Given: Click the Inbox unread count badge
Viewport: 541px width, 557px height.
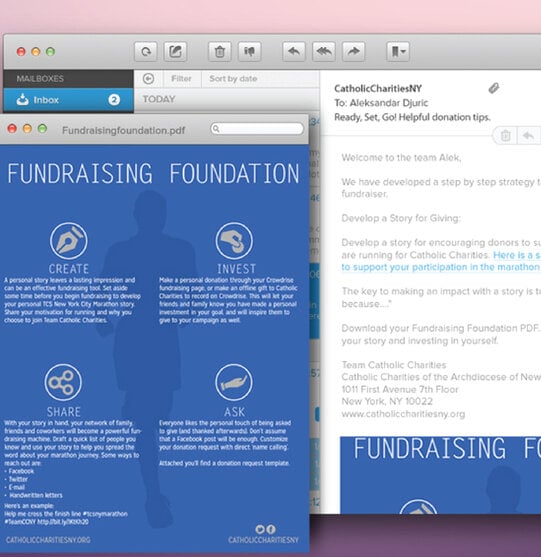Looking at the screenshot, I should tap(114, 100).
